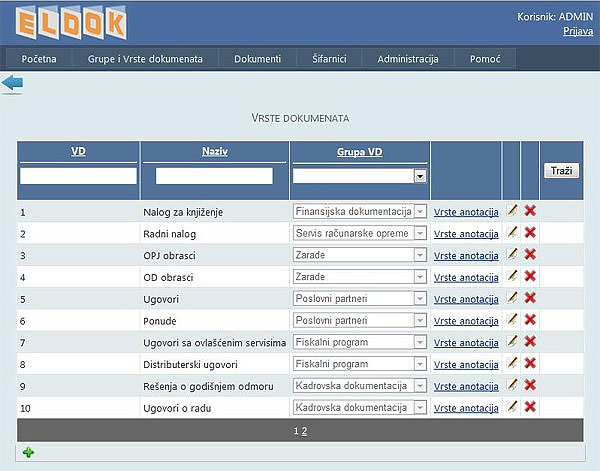Sort by the VD column header
Screen dimensions: 600x471
[78, 152]
